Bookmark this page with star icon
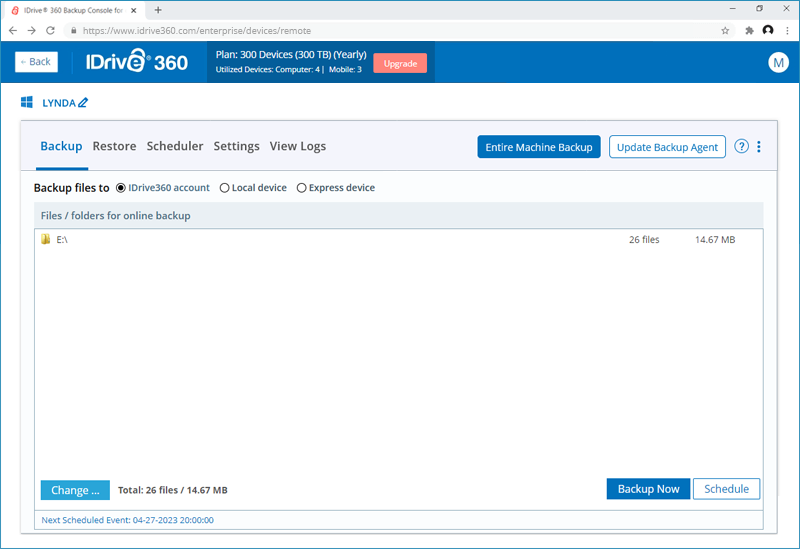 click(x=725, y=31)
